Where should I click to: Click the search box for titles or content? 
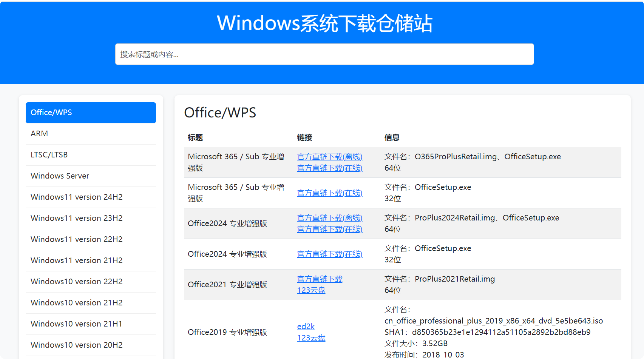click(x=324, y=54)
